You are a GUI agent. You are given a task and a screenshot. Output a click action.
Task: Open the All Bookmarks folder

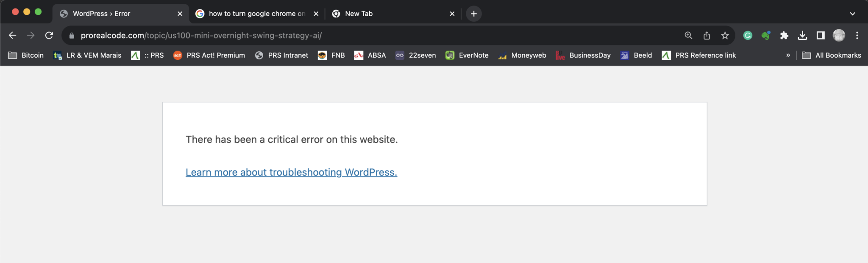tap(832, 55)
